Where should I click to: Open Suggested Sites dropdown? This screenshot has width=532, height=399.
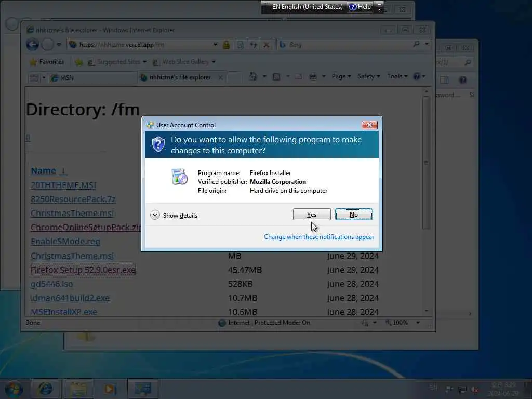click(117, 62)
